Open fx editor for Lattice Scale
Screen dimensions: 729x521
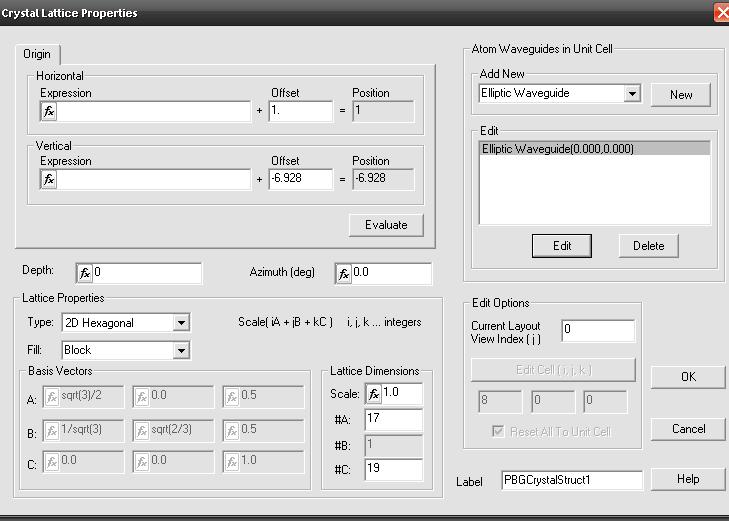click(x=373, y=394)
